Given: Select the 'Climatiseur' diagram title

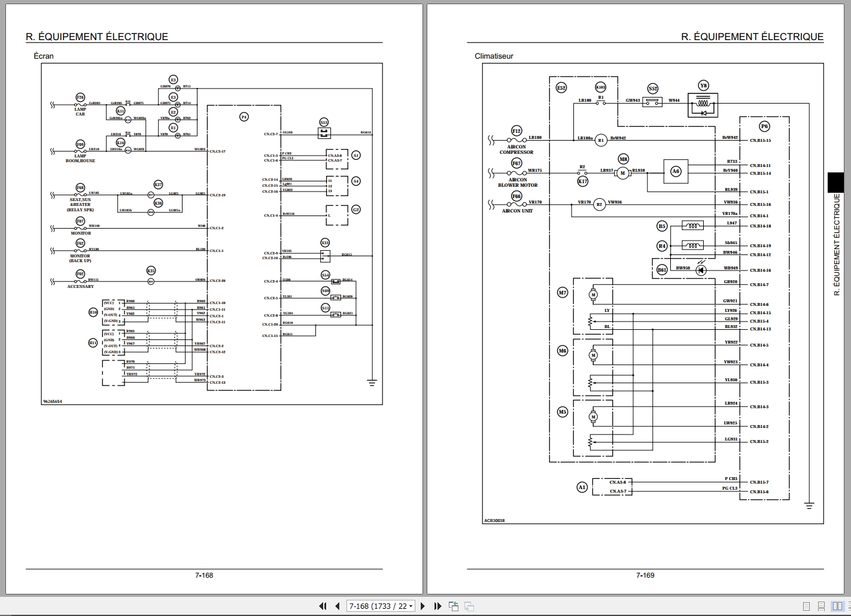Looking at the screenshot, I should tap(494, 56).
